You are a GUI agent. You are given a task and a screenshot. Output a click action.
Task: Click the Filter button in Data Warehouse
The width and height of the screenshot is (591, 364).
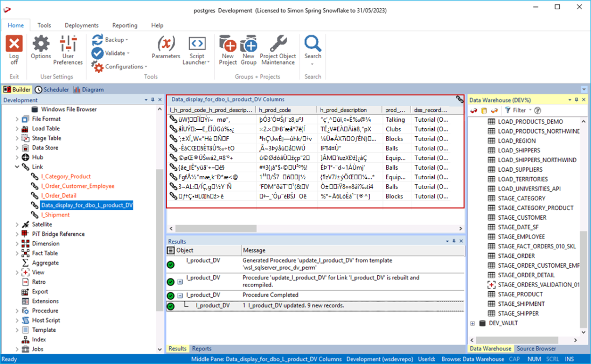[515, 110]
